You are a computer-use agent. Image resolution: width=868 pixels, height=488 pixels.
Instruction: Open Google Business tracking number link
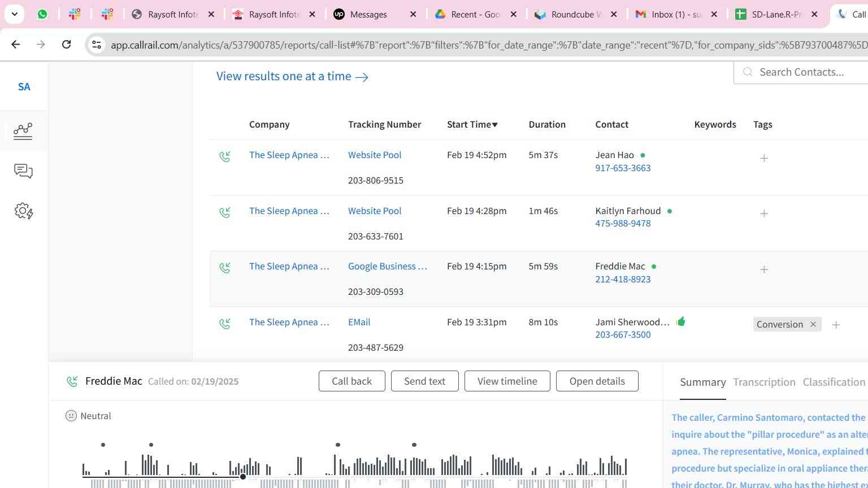coord(388,266)
